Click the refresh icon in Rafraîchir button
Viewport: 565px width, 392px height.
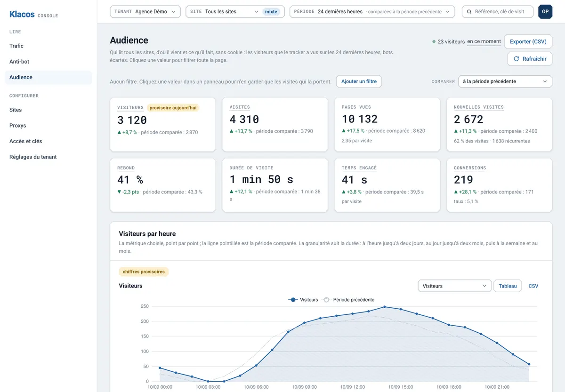pos(516,59)
